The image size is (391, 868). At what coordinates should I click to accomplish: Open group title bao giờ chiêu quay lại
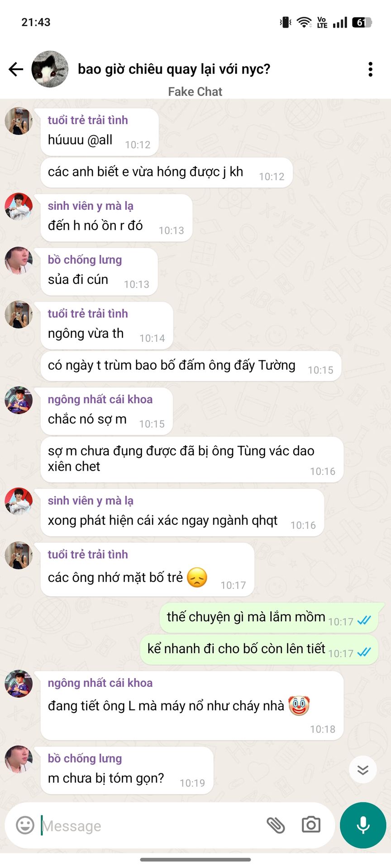174,69
